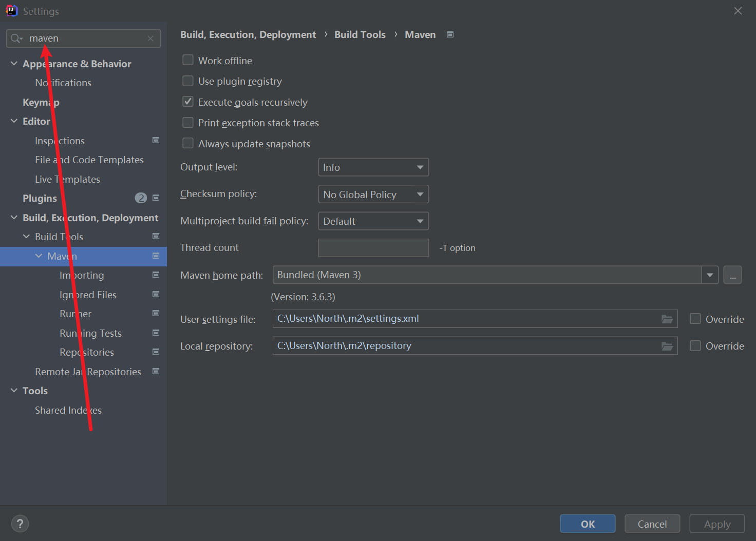Click Build, Execution, Deployment breadcrumb
Image resolution: width=756 pixels, height=541 pixels.
click(x=248, y=34)
